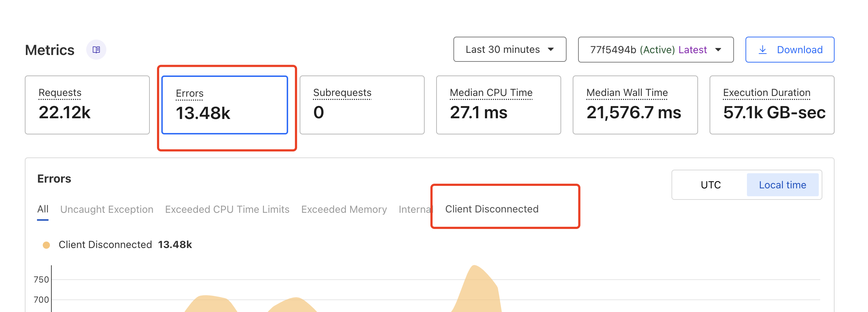Click the Download button
Image resolution: width=868 pixels, height=312 pixels.
790,50
